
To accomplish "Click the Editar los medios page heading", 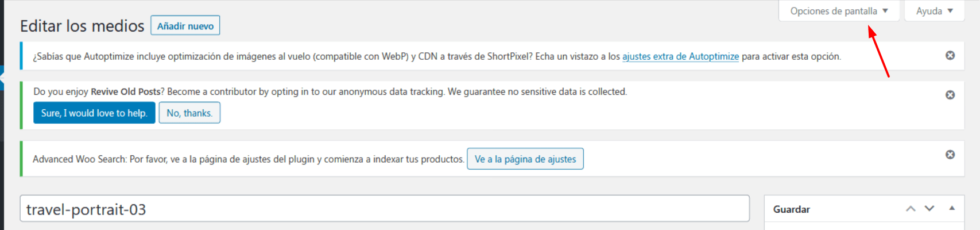I will pos(82,26).
